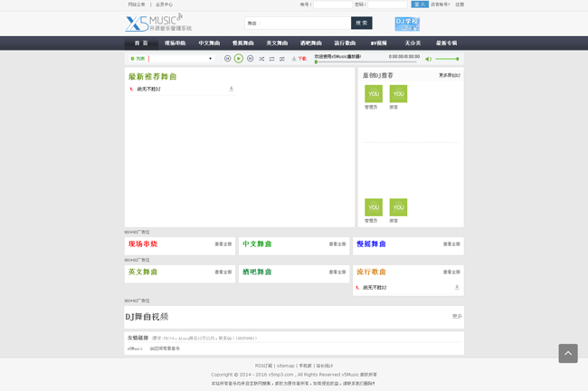Screen dimensions: 588x391
Task: Click 查看全部 in 慢摇舞曲 section
Action: pos(451,244)
